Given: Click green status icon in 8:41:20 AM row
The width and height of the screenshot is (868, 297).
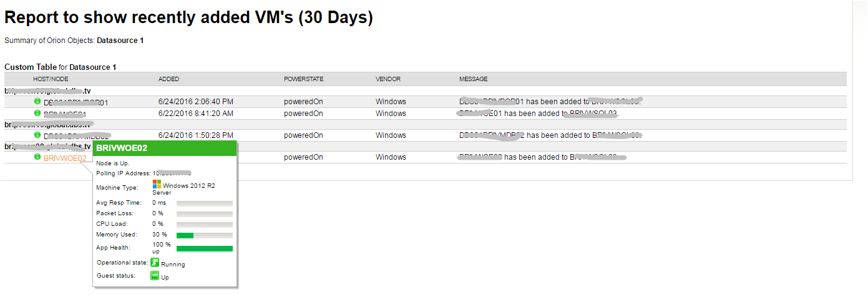Looking at the screenshot, I should [x=37, y=113].
